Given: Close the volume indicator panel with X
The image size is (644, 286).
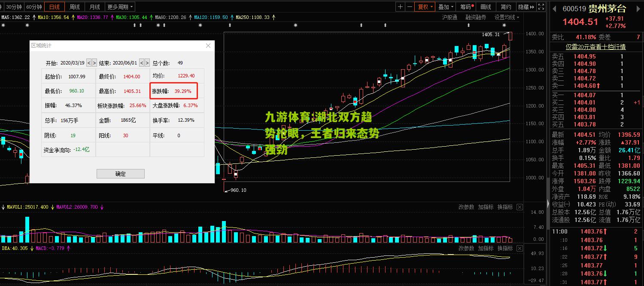Looking at the screenshot, I should click(x=519, y=207).
